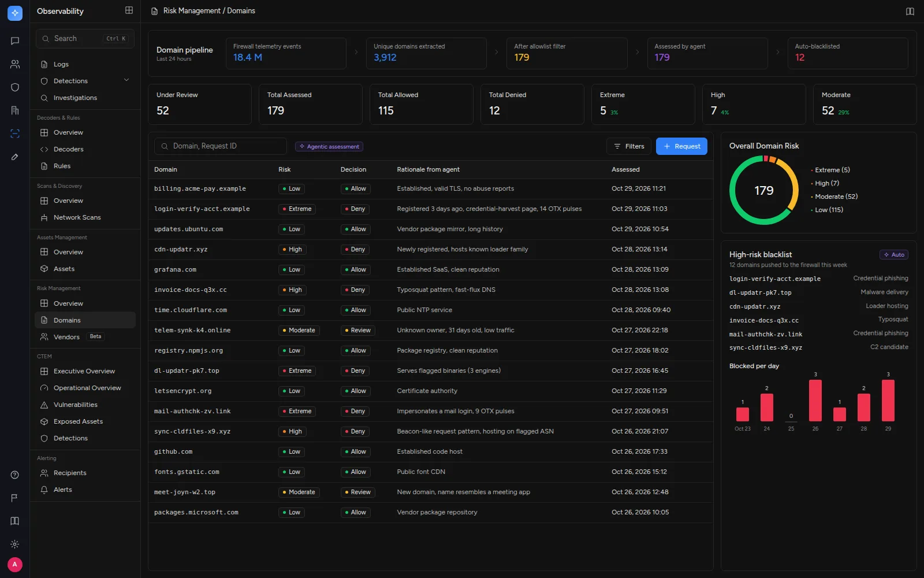
Task: Click the Assessed column header
Action: 625,169
